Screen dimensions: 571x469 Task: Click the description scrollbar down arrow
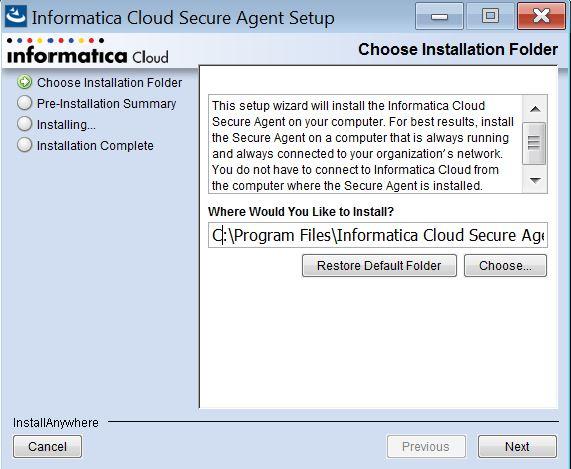(535, 180)
